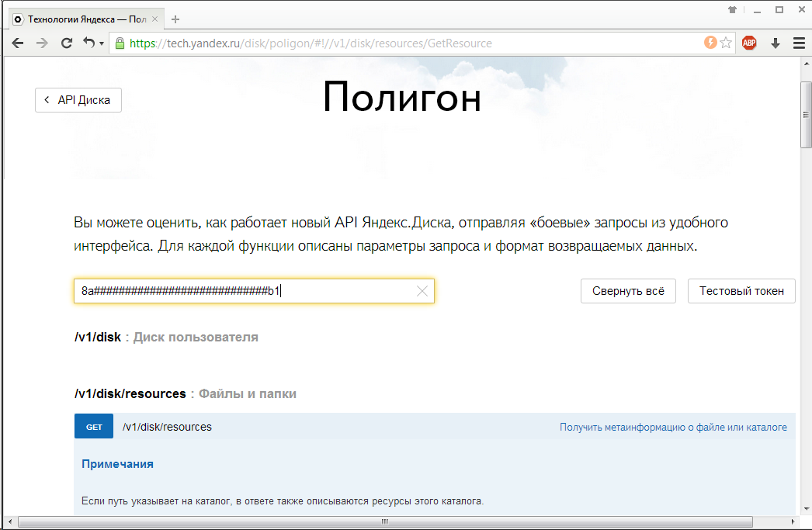Click the blue GET method badge
Screen dimensions: 812x530
click(94, 427)
